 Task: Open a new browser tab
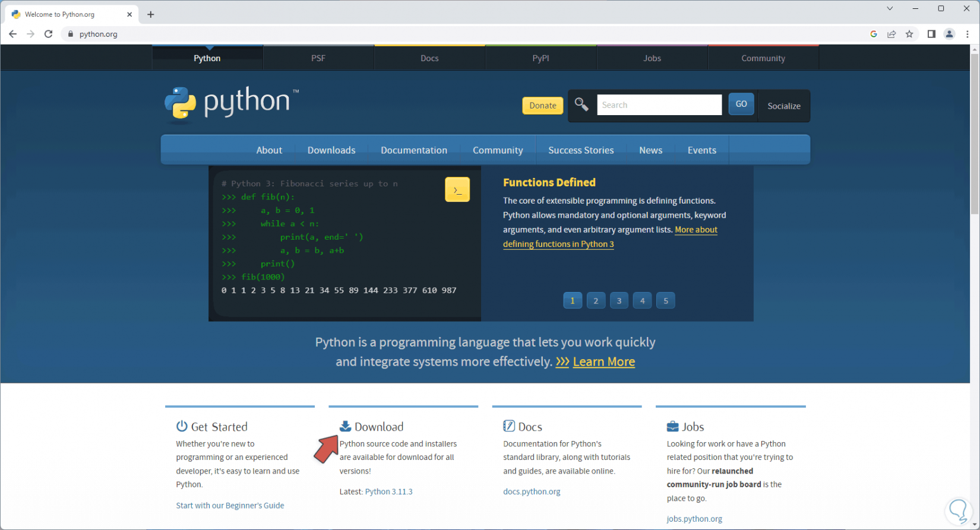(151, 14)
